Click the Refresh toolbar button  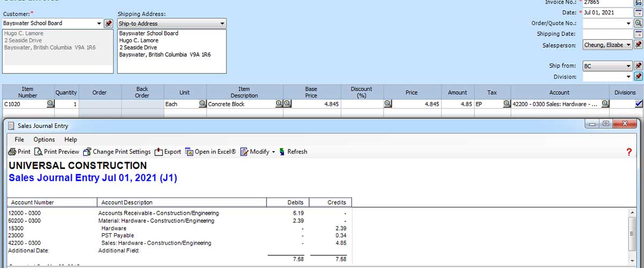pyautogui.click(x=293, y=152)
